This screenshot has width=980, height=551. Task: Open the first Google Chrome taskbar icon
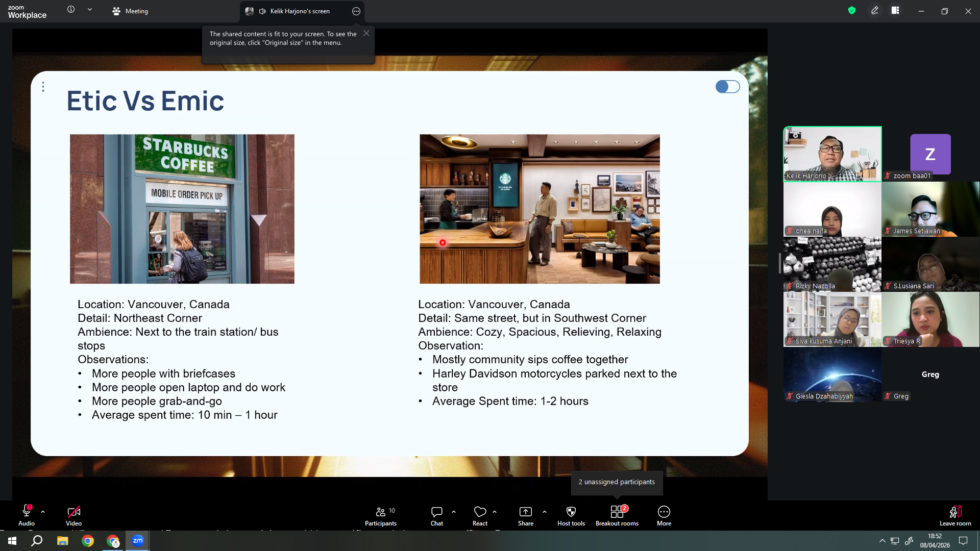88,541
